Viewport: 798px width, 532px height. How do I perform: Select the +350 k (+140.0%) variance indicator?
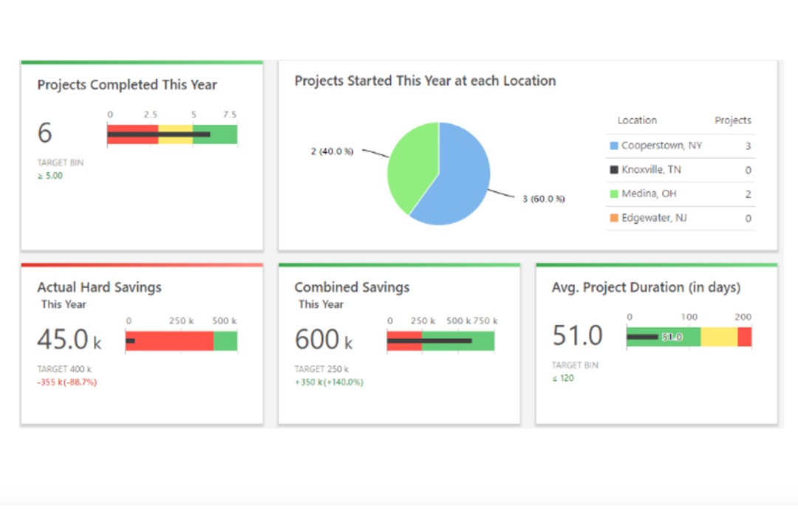tap(329, 382)
